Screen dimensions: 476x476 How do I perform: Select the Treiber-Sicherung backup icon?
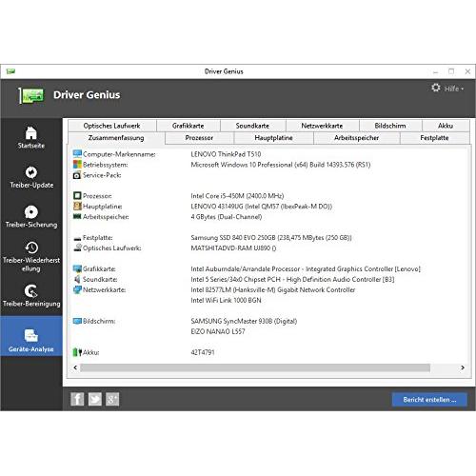(31, 211)
